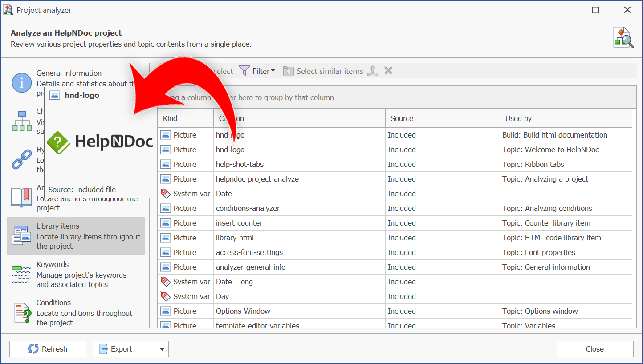Sort by the Used by column header
This screenshot has width=643, height=364.
(566, 118)
